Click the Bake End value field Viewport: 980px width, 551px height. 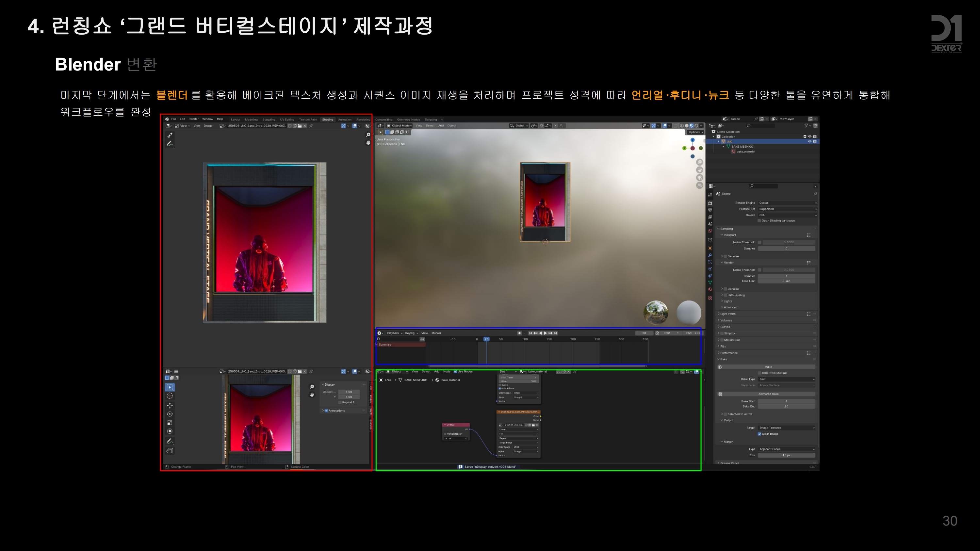[786, 407]
